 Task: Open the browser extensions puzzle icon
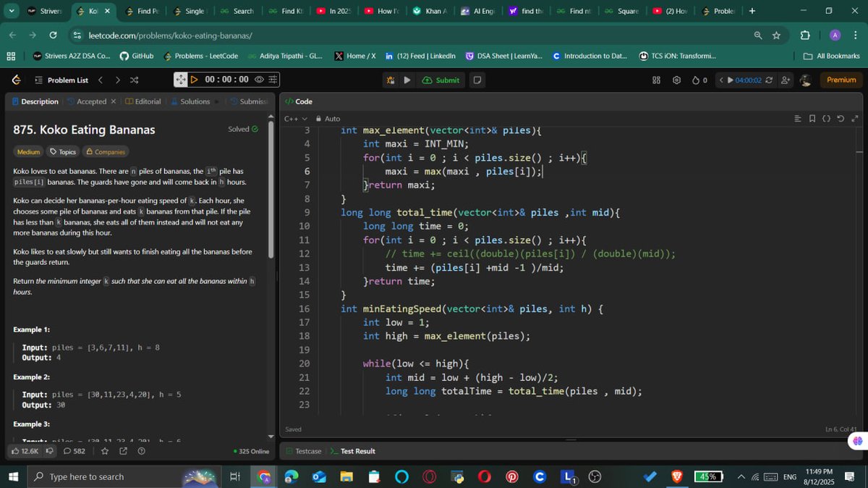click(804, 35)
